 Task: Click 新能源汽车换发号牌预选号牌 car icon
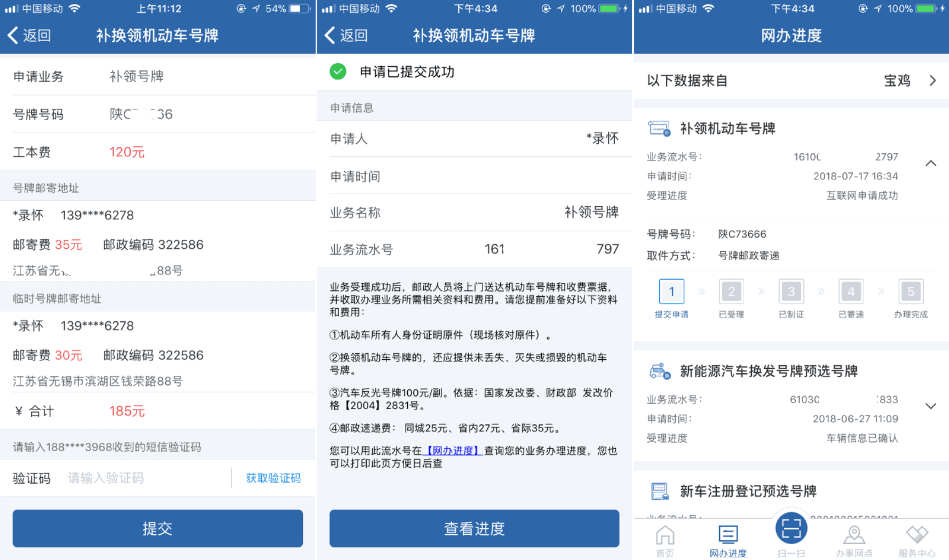(x=659, y=371)
